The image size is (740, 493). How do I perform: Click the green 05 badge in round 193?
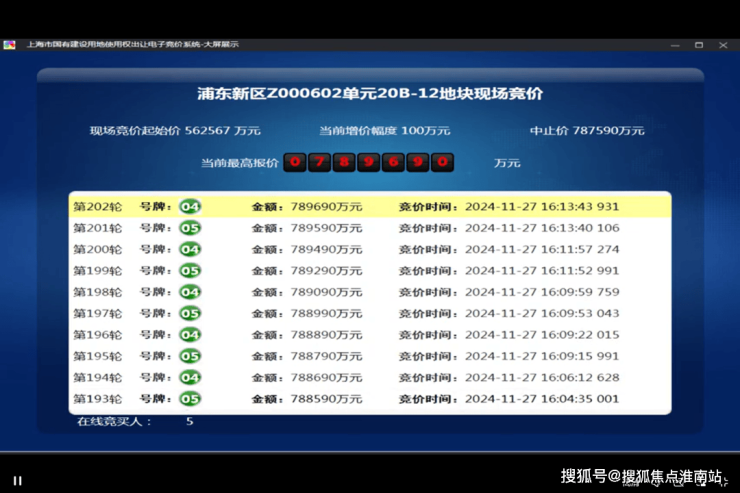pyautogui.click(x=190, y=399)
